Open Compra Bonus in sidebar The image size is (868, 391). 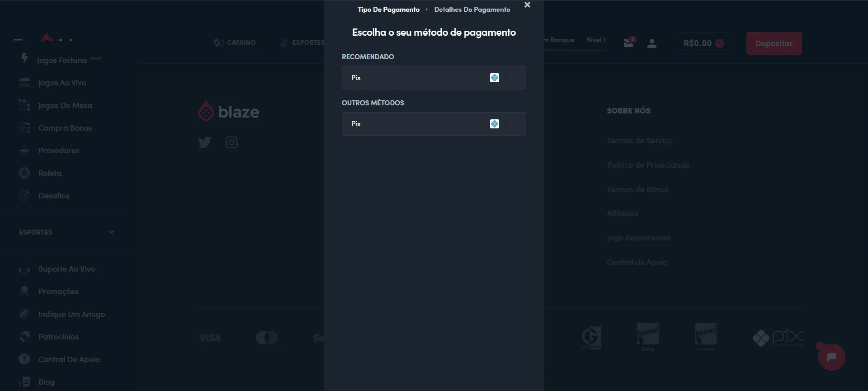click(x=65, y=128)
